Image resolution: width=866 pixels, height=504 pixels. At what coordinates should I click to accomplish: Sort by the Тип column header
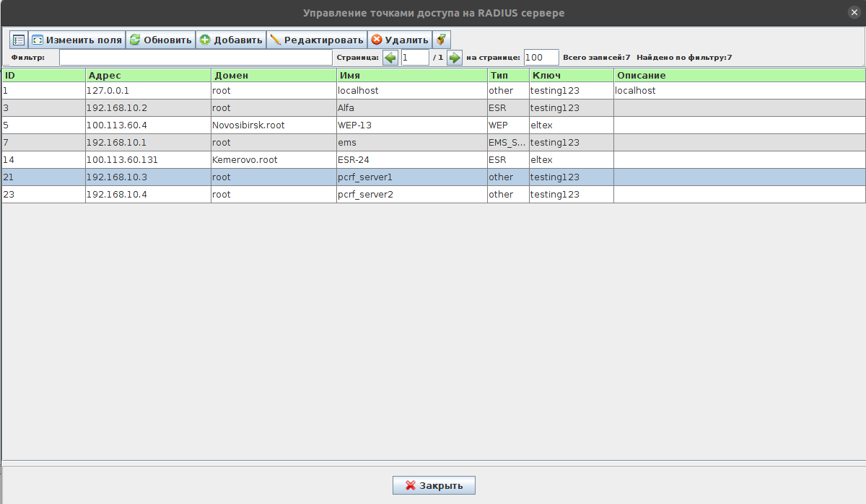(508, 75)
